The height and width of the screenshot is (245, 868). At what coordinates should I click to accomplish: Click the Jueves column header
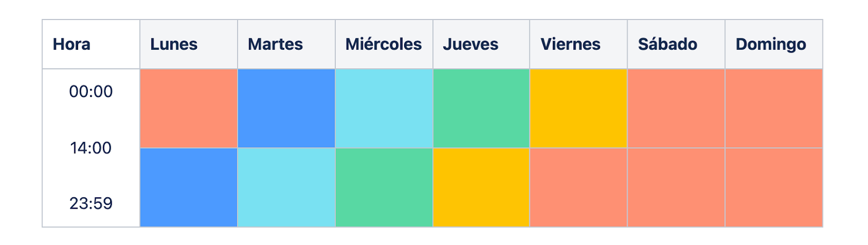(481, 44)
